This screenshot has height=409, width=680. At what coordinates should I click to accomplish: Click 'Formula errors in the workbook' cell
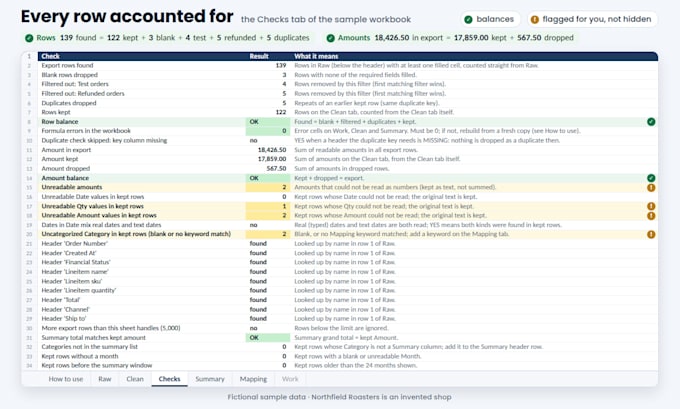[x=142, y=131]
